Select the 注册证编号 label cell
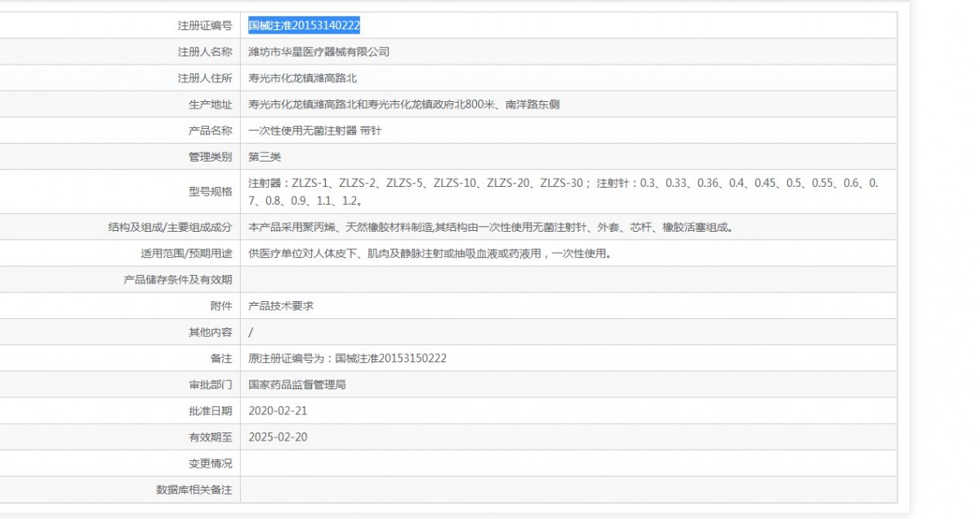The image size is (980, 519). pos(205,26)
